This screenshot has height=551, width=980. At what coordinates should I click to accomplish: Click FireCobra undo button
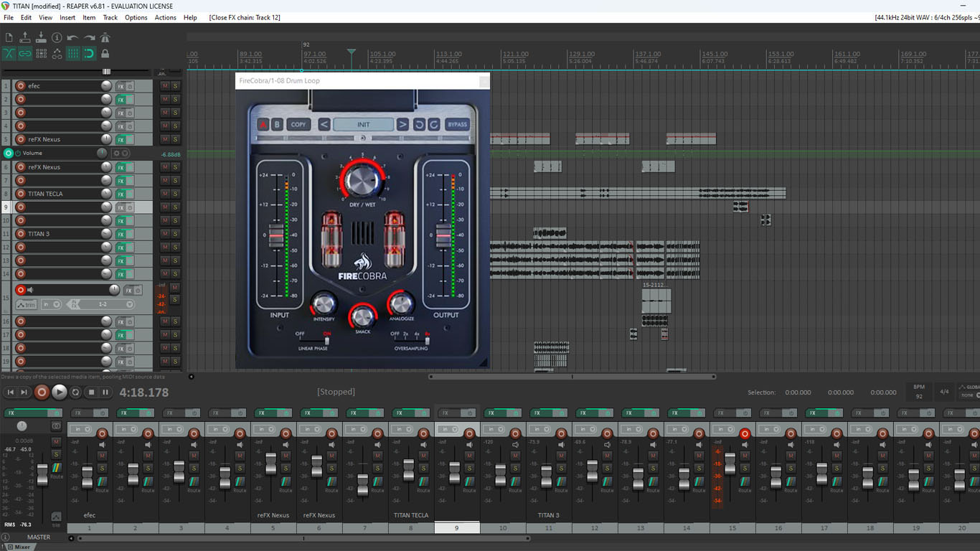(420, 124)
